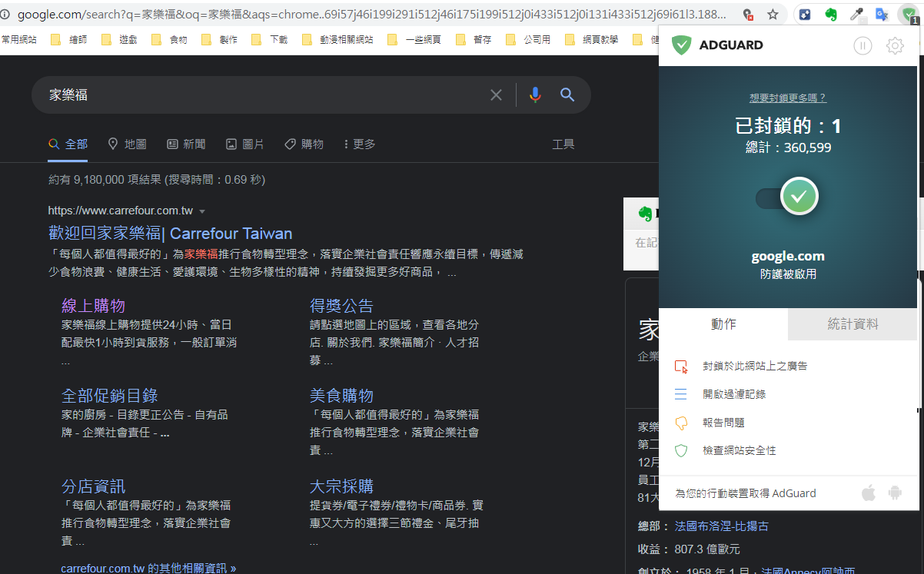Open the 暫存 bookmark folder
The image size is (924, 574).
(x=474, y=40)
